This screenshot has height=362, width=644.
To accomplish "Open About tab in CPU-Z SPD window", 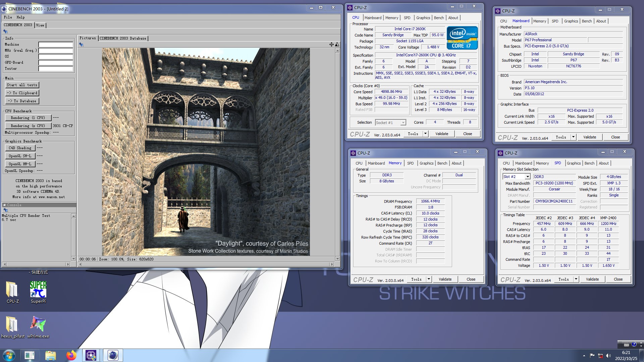I will pyautogui.click(x=603, y=163).
